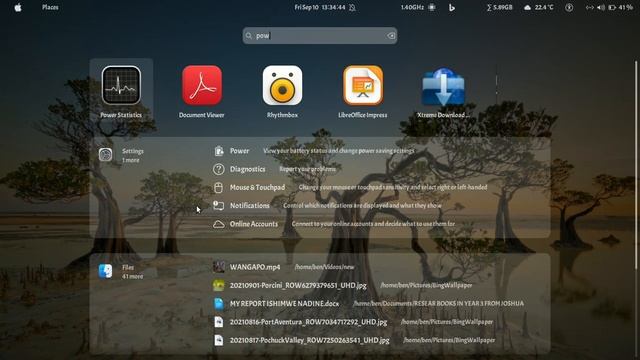Open battery status 41% indicator
640x360 pixels.
[x=620, y=7]
